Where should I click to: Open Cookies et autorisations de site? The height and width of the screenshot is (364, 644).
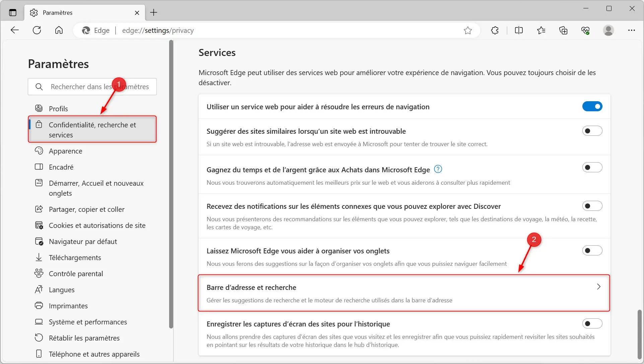point(92,225)
